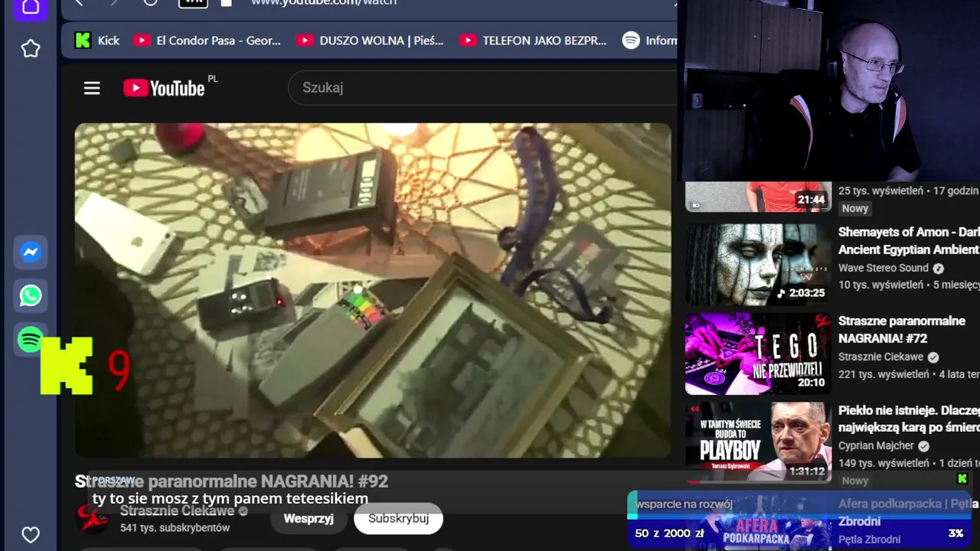Click the title Straszne paranormalne NAGRANIA! #72
980x551 pixels.
pos(902,329)
